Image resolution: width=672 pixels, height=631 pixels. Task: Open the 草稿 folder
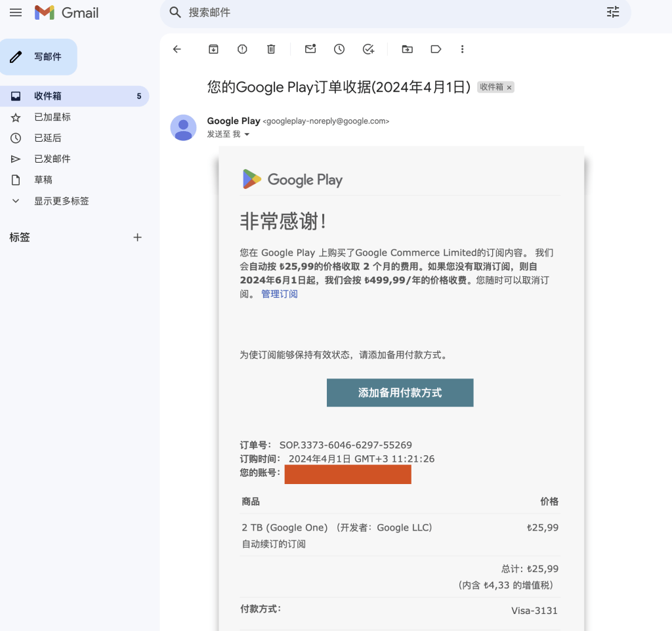point(43,180)
